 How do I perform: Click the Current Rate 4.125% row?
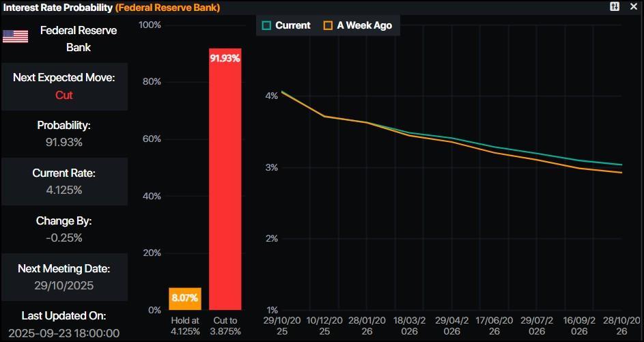(x=64, y=182)
